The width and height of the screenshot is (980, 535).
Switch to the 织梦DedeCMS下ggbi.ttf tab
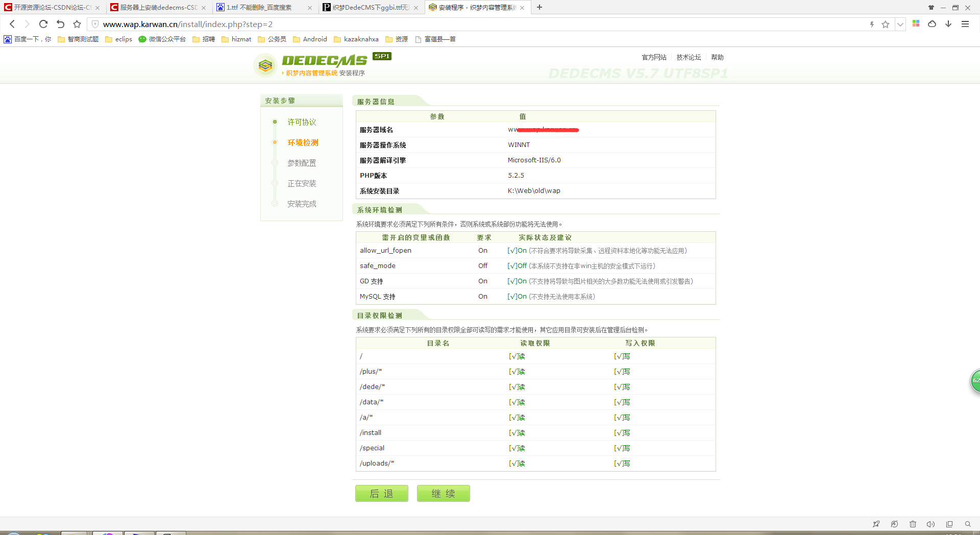pyautogui.click(x=371, y=7)
